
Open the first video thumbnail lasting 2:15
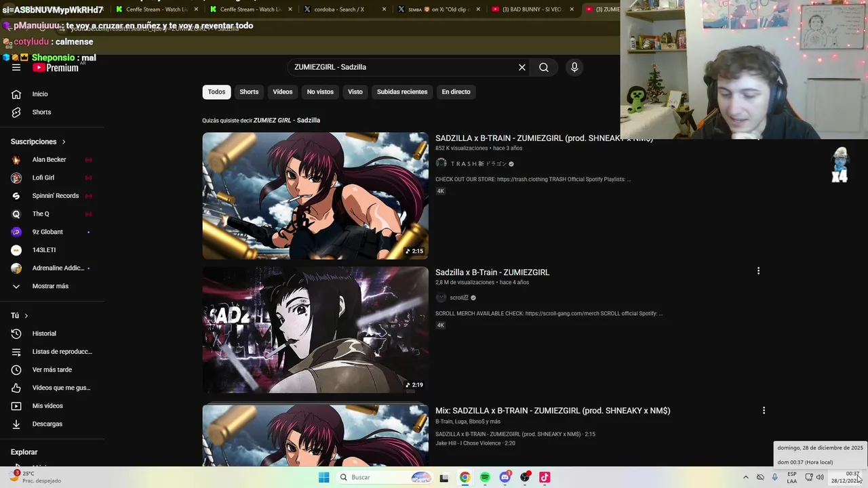click(315, 196)
